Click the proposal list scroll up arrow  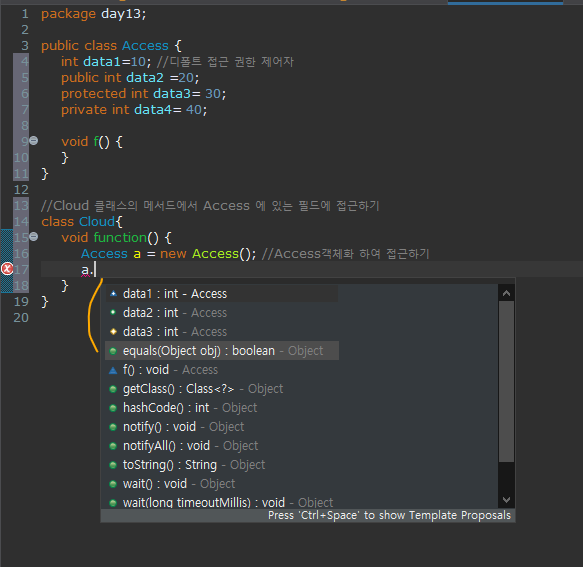pos(506,293)
